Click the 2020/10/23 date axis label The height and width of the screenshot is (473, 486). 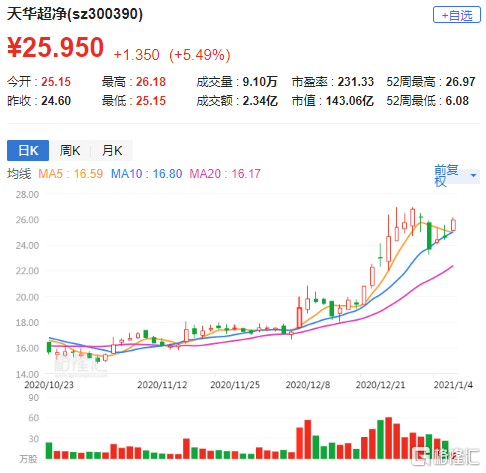click(49, 385)
